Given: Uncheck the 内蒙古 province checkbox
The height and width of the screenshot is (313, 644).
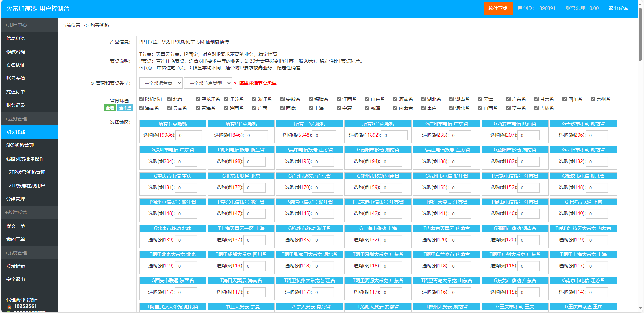Looking at the screenshot, I should (x=395, y=108).
